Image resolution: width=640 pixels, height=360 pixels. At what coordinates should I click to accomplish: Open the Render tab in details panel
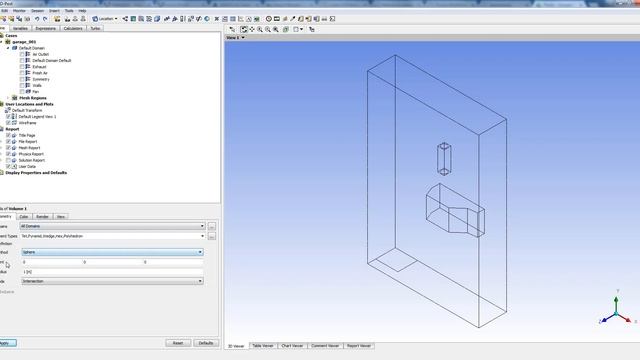coord(42,217)
